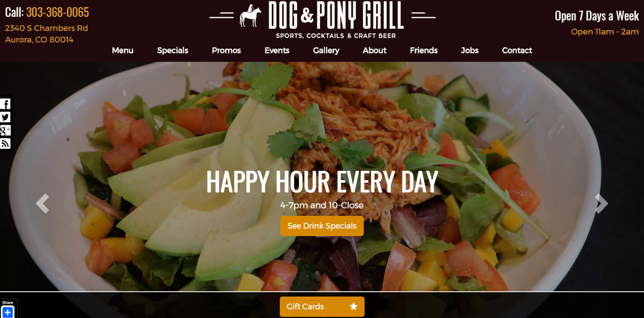Open the Facebook social icon
The width and height of the screenshot is (644, 318).
click(5, 104)
